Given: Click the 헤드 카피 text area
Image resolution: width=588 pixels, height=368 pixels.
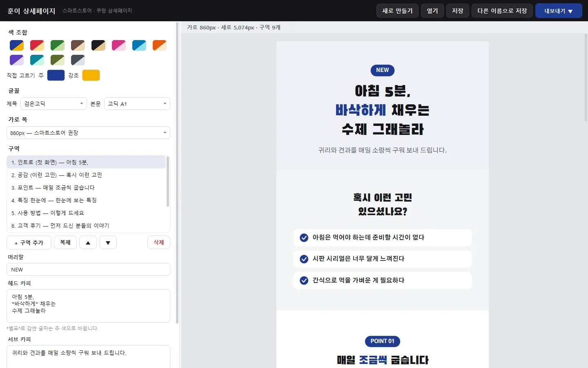Looking at the screenshot, I should coord(88,306).
